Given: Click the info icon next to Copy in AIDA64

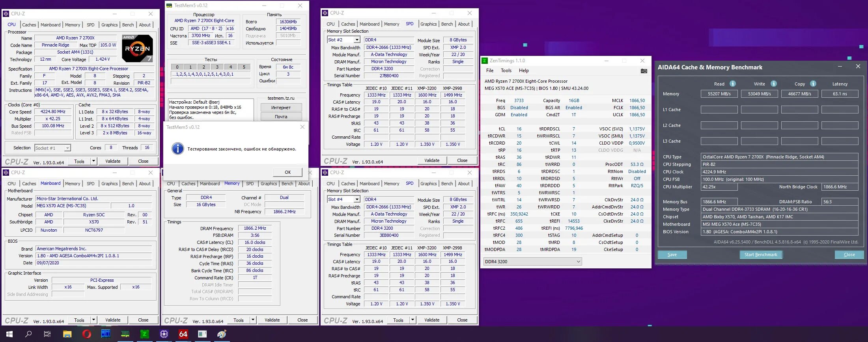Looking at the screenshot, I should pyautogui.click(x=813, y=84).
